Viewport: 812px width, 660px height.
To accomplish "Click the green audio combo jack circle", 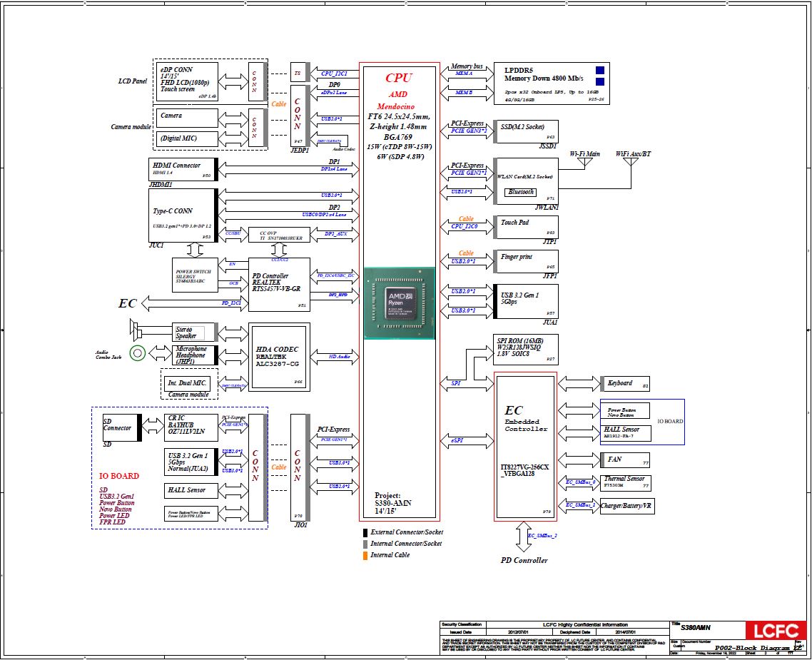I will click(138, 352).
